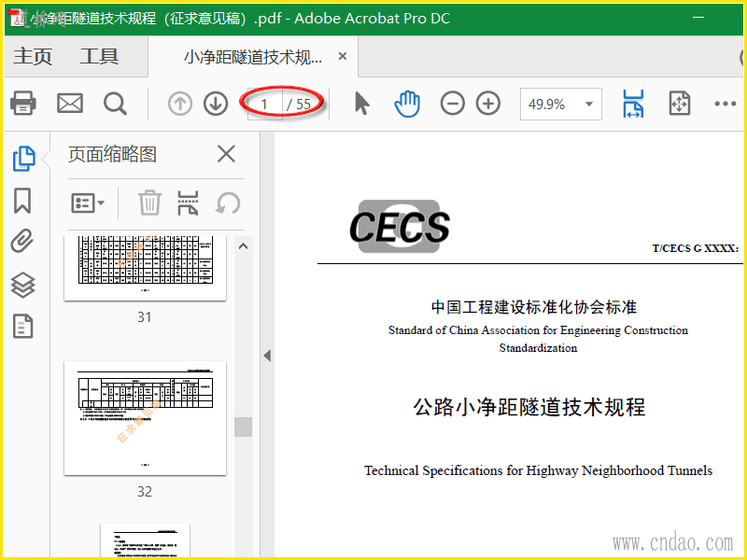Select the page 31 thumbnail

coord(146,268)
